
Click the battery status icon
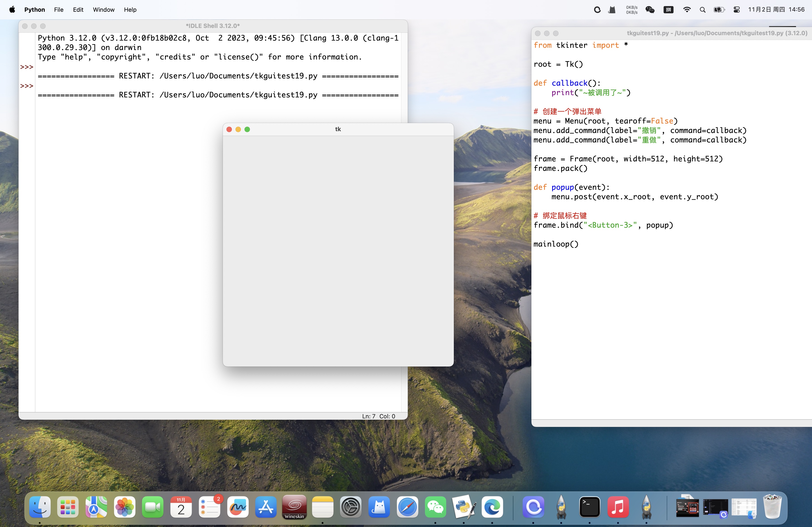[719, 9]
